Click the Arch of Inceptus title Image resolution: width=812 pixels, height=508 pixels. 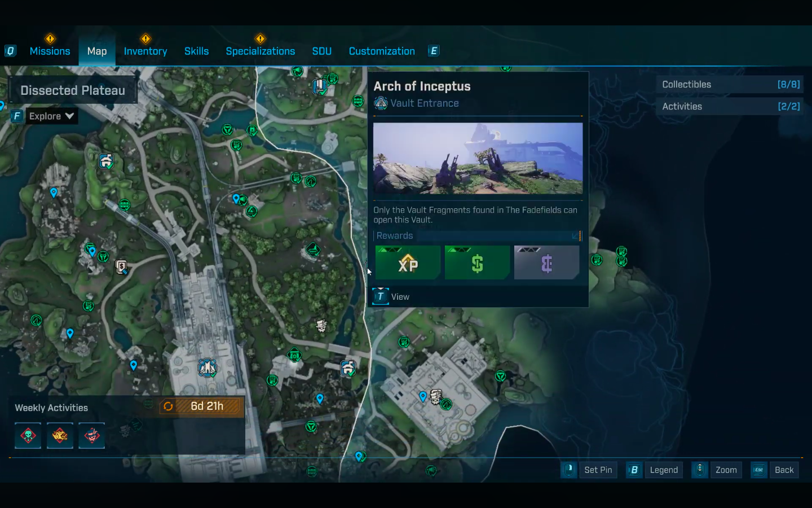pyautogui.click(x=422, y=86)
